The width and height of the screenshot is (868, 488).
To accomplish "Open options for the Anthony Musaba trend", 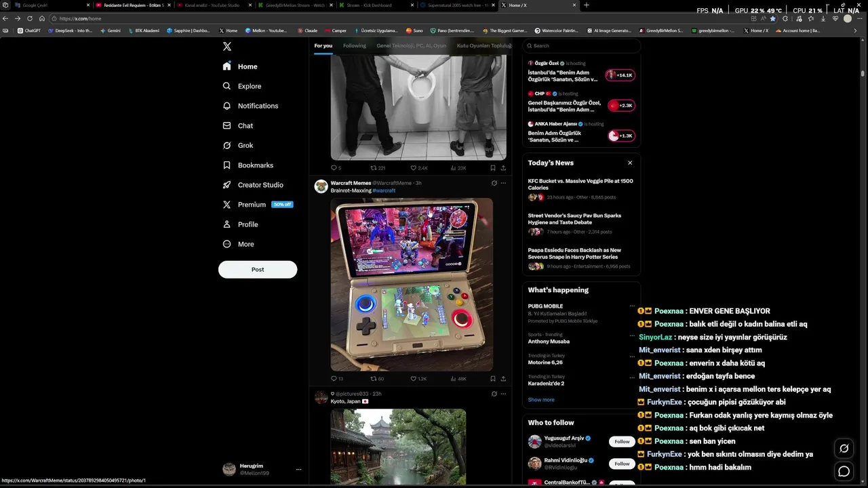I will [632, 335].
